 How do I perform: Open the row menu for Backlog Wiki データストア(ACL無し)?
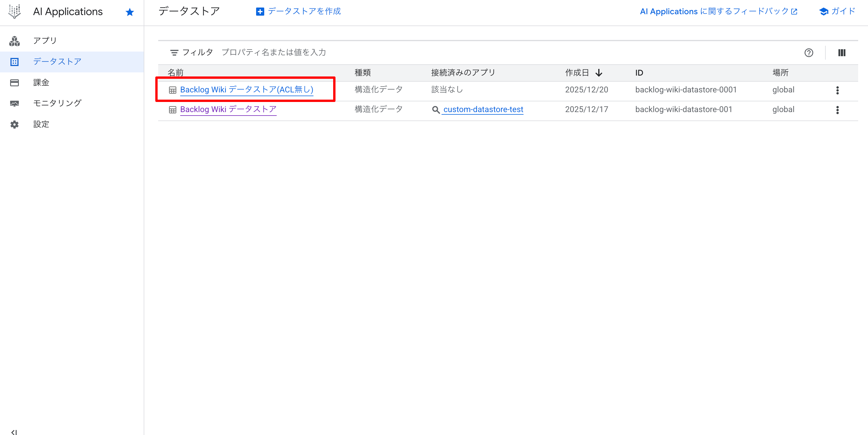[838, 90]
